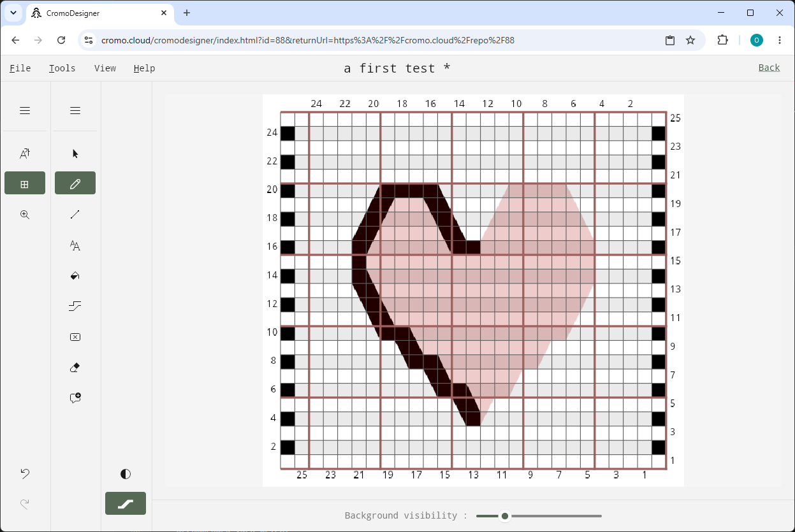
Task: Select the arrow pointer tool
Action: coord(75,154)
